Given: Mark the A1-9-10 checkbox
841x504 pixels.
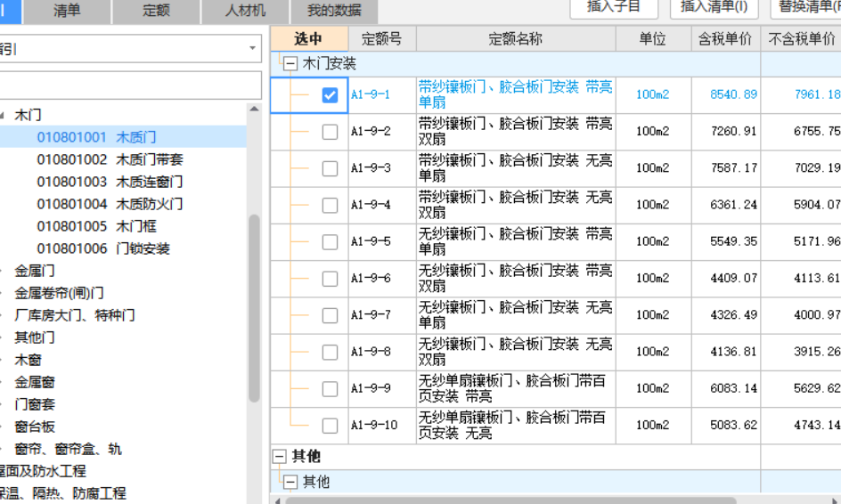Looking at the screenshot, I should pyautogui.click(x=330, y=426).
